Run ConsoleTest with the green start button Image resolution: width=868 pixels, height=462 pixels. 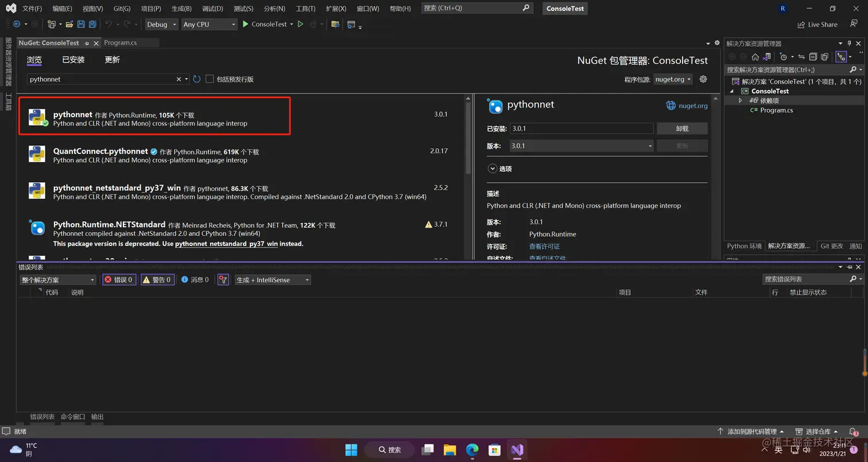coord(264,24)
